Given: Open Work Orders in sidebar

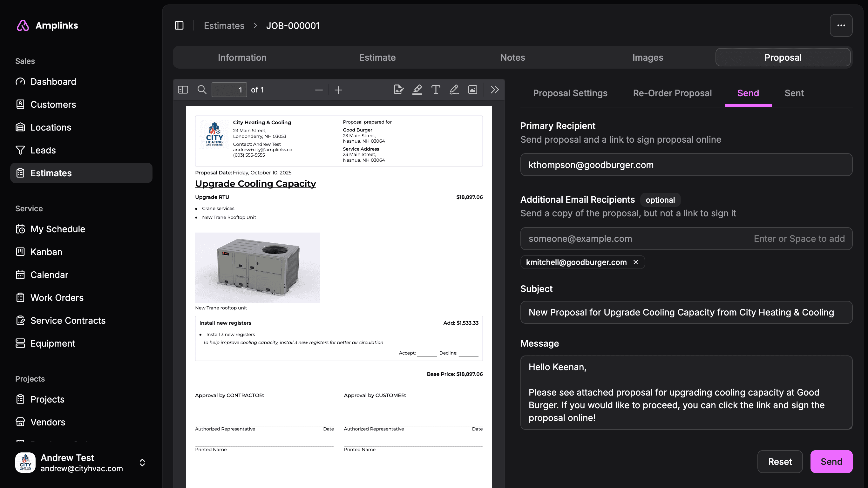Looking at the screenshot, I should coord(57,298).
